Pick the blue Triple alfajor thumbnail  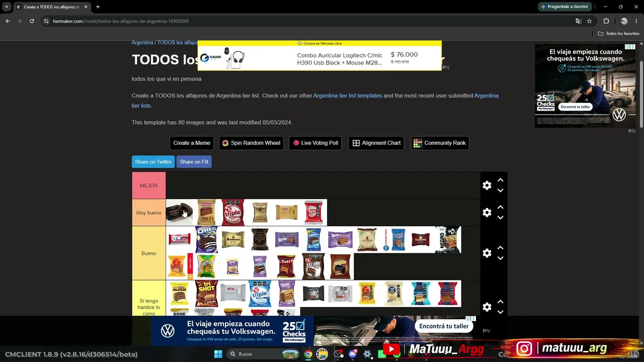[260, 294]
